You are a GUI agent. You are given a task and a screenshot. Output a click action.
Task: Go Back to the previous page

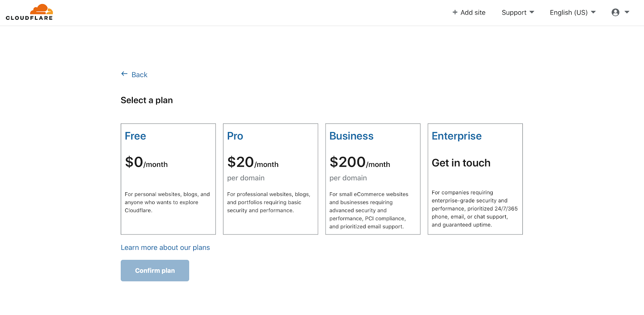click(x=139, y=75)
